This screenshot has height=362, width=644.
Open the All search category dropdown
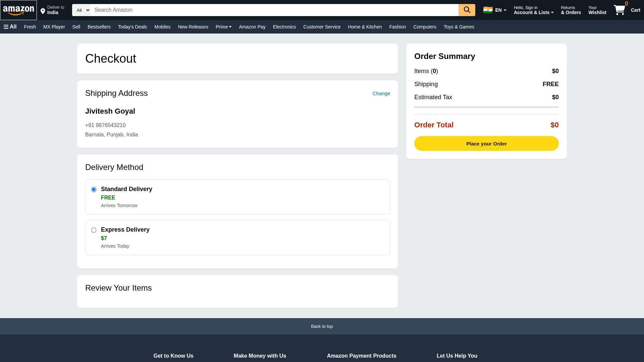coord(81,10)
